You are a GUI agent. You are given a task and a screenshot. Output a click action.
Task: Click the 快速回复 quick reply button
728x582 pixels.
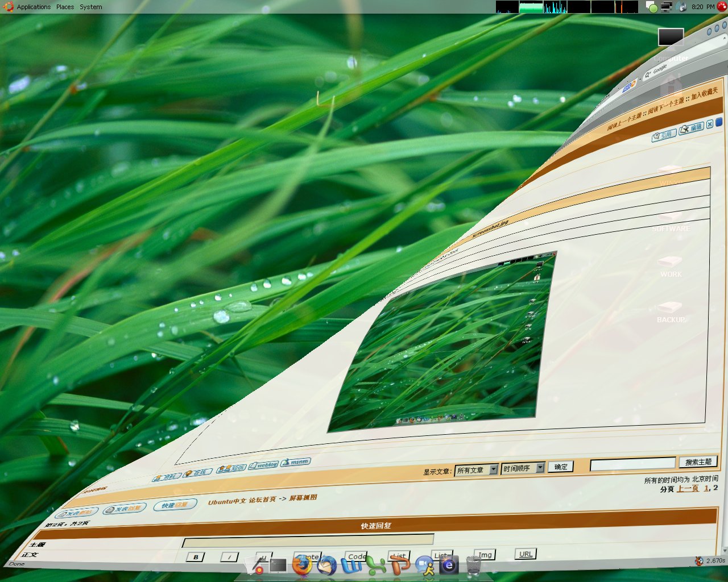coord(175,505)
